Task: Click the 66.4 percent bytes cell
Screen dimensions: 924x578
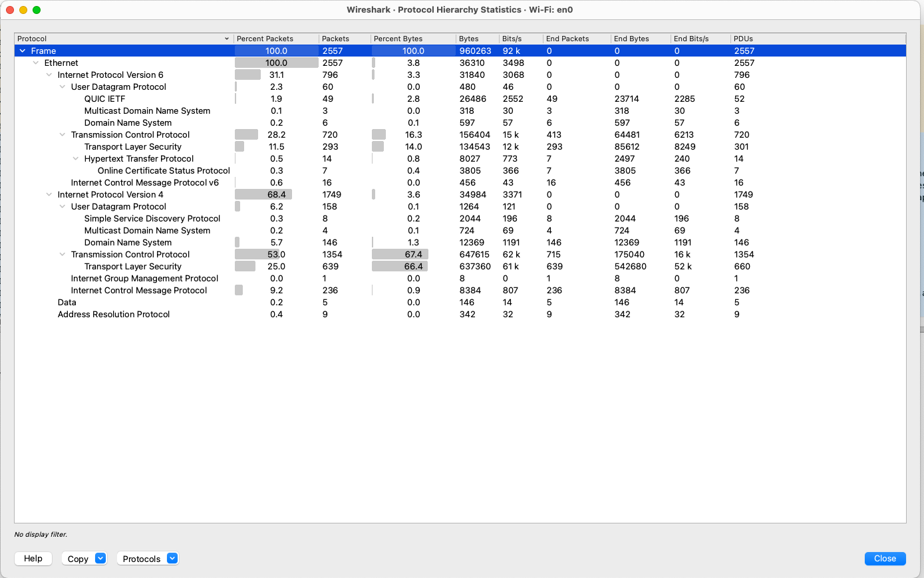Action: point(413,267)
